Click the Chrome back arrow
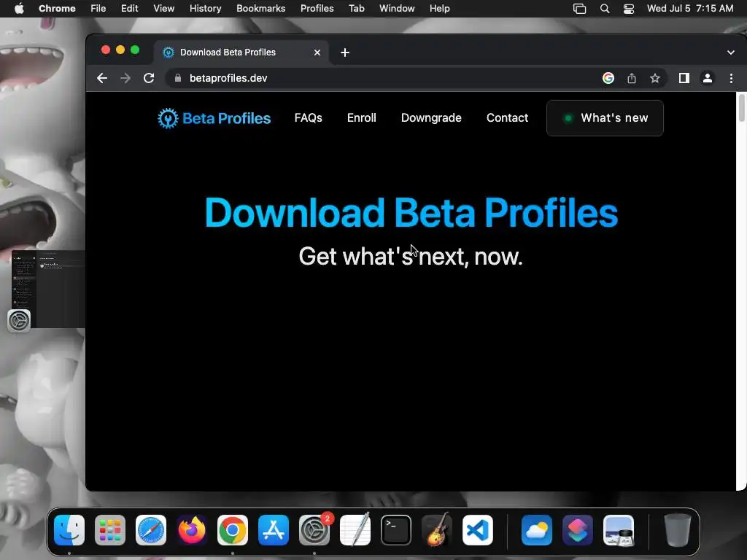The height and width of the screenshot is (560, 747). click(x=102, y=78)
